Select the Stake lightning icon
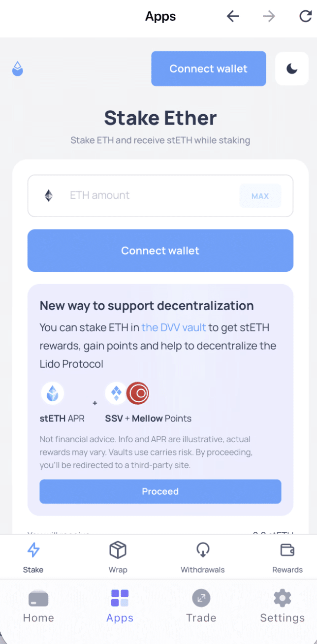Image resolution: width=317 pixels, height=644 pixels. pyautogui.click(x=33, y=550)
